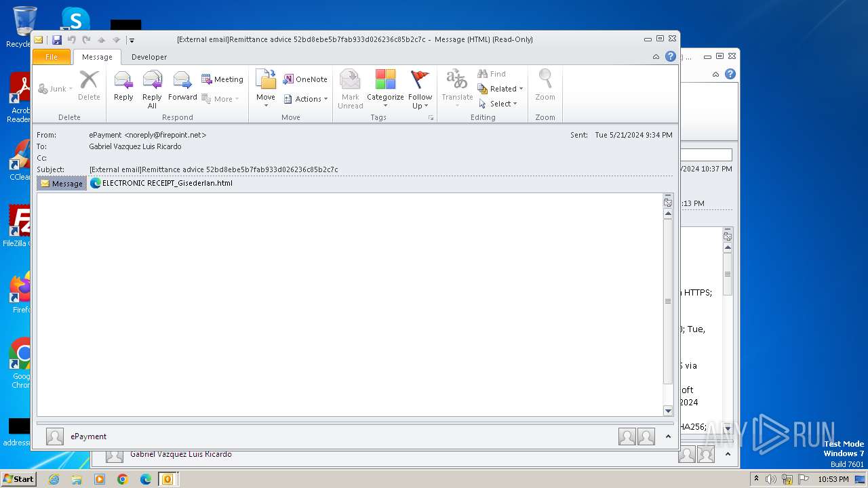Show hidden system tray icons
868x488 pixels.
coord(757,479)
